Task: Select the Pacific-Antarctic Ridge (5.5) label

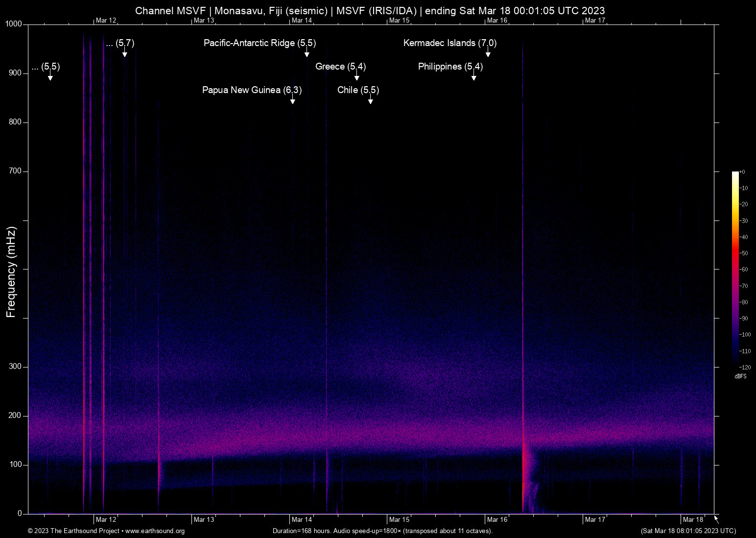Action: pos(260,43)
